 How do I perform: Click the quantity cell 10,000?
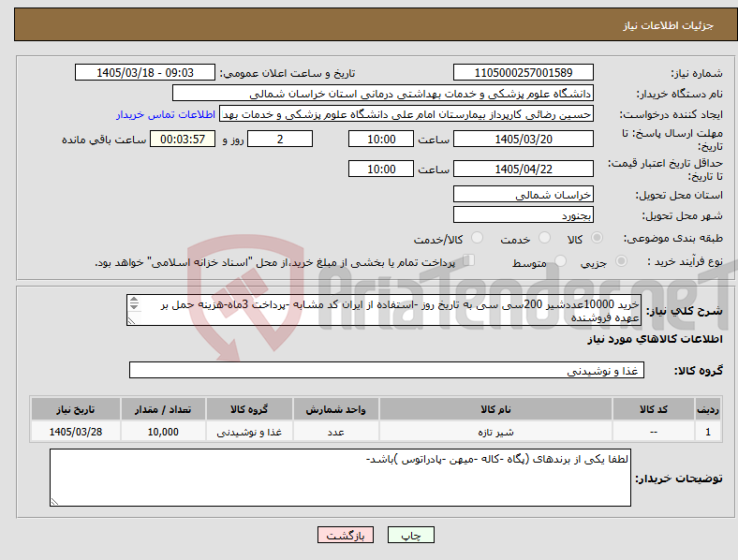click(x=163, y=432)
